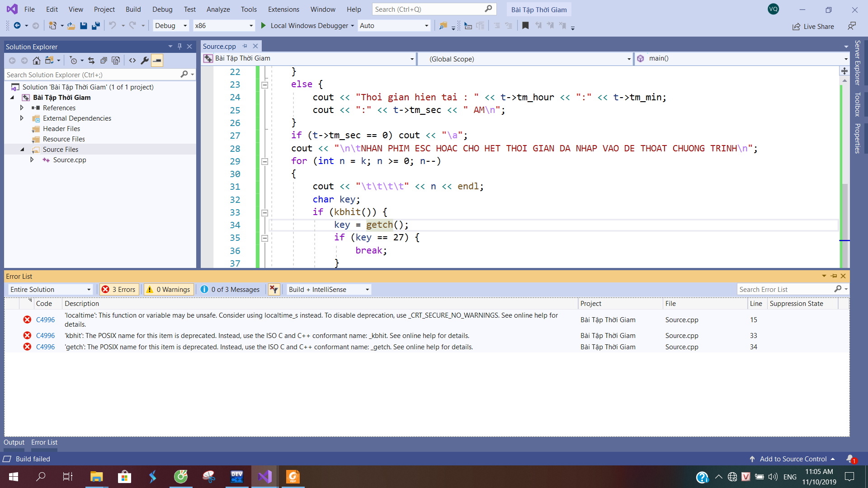The height and width of the screenshot is (488, 868).
Task: Expand the External Dependencies node
Action: pyautogui.click(x=22, y=118)
